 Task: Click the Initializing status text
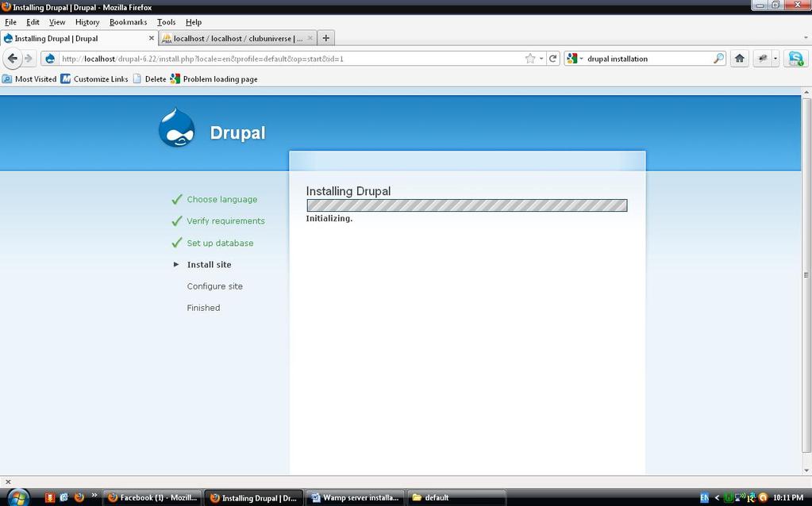point(329,218)
